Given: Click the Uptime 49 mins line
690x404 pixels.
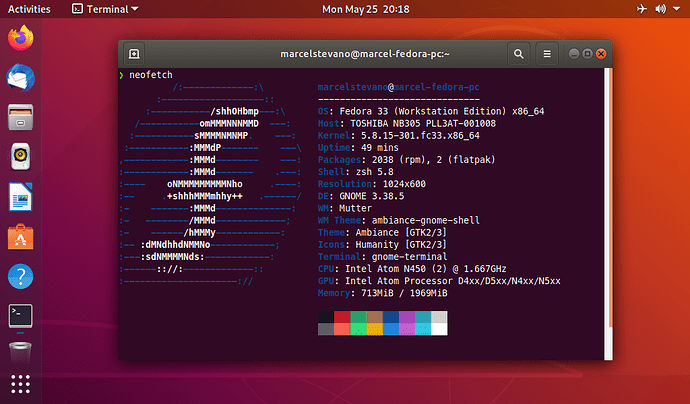Looking at the screenshot, I should point(358,148).
